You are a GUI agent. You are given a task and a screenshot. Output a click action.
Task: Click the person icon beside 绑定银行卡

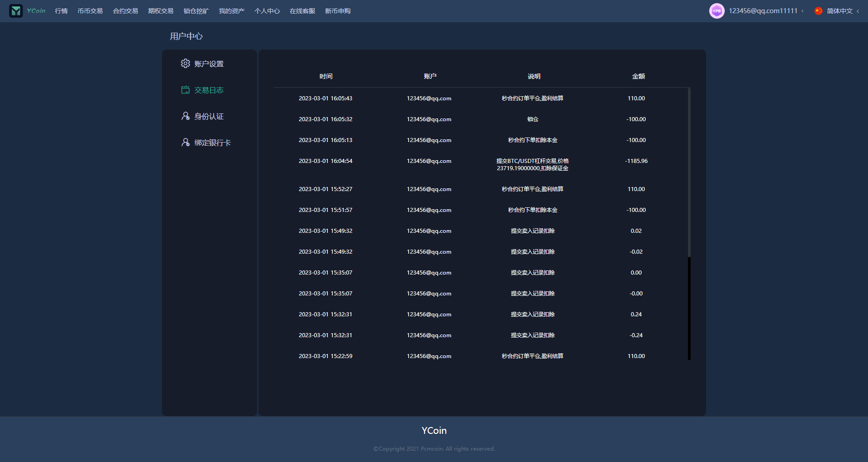tap(185, 143)
